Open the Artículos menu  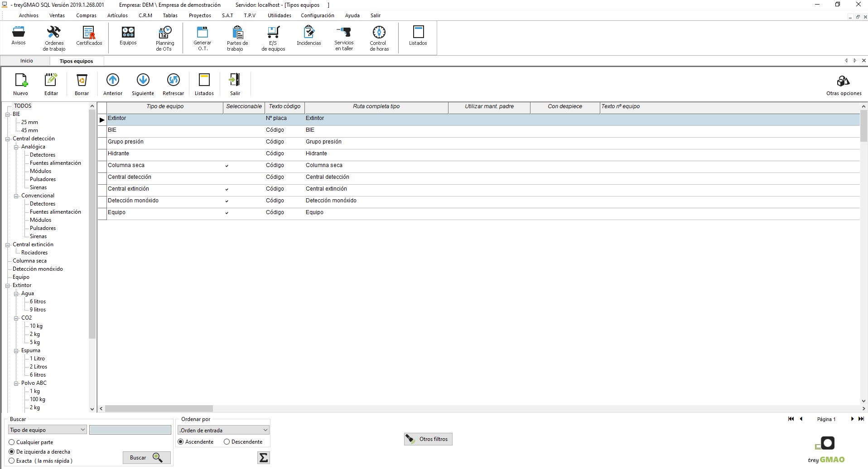click(x=117, y=15)
